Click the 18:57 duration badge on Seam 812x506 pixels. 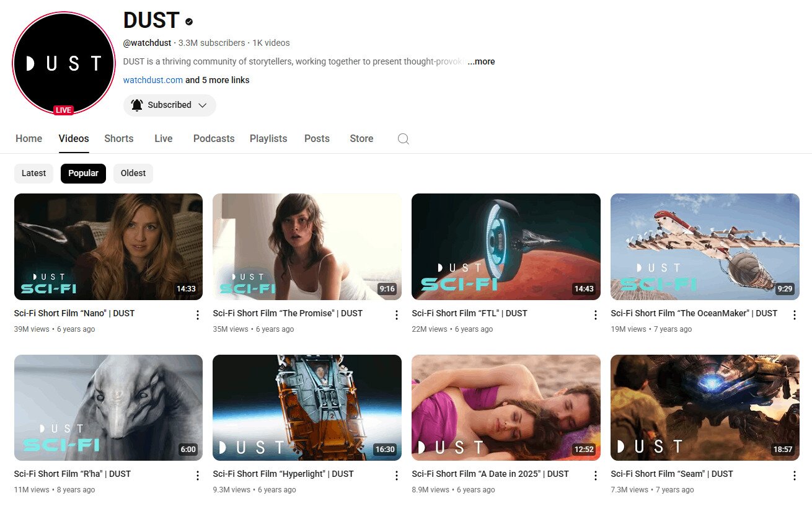[x=783, y=450]
